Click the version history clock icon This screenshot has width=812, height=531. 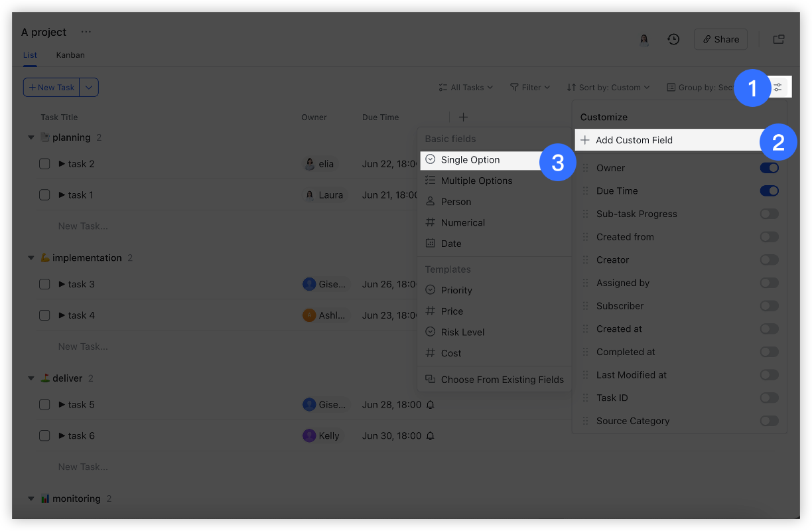click(673, 39)
